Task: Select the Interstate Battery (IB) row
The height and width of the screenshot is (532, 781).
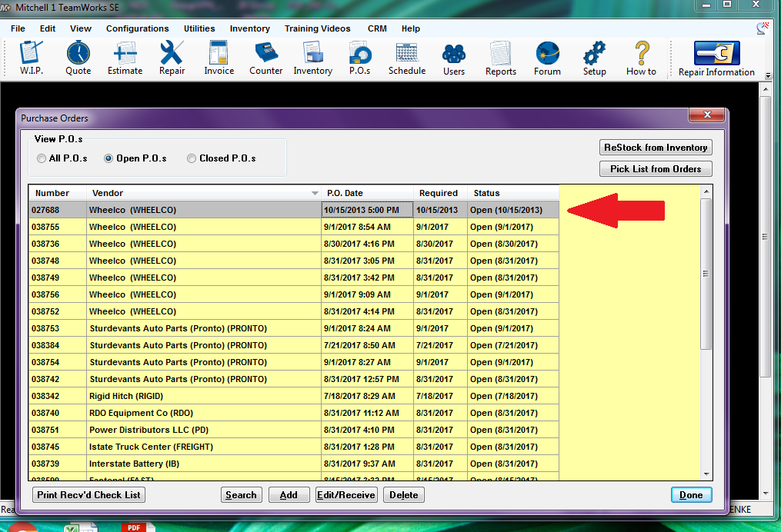Action: [294, 464]
